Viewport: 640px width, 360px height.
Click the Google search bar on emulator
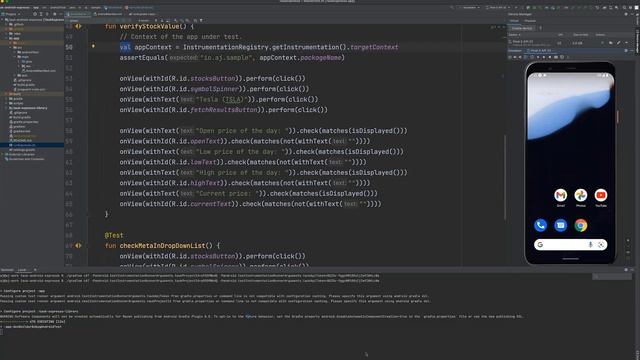pyautogui.click(x=570, y=244)
